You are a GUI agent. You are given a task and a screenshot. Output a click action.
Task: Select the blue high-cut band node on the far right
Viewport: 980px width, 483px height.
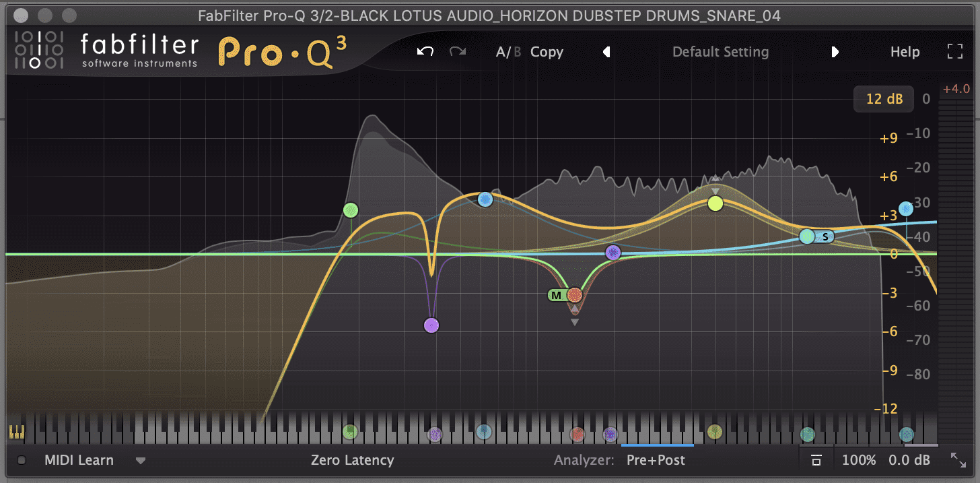click(907, 209)
